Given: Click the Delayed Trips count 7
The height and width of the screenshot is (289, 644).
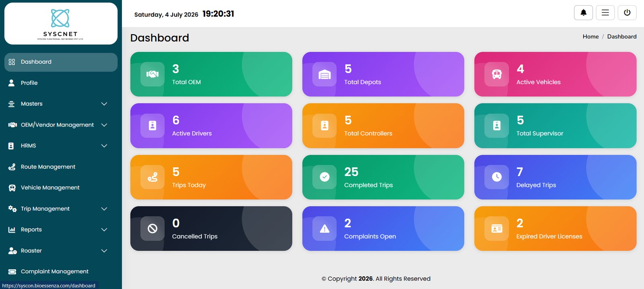Looking at the screenshot, I should pyautogui.click(x=520, y=172).
